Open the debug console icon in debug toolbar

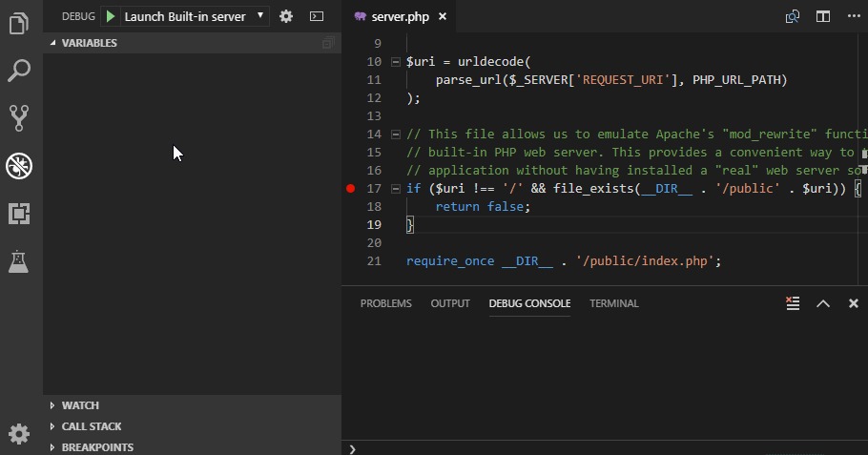point(317,16)
